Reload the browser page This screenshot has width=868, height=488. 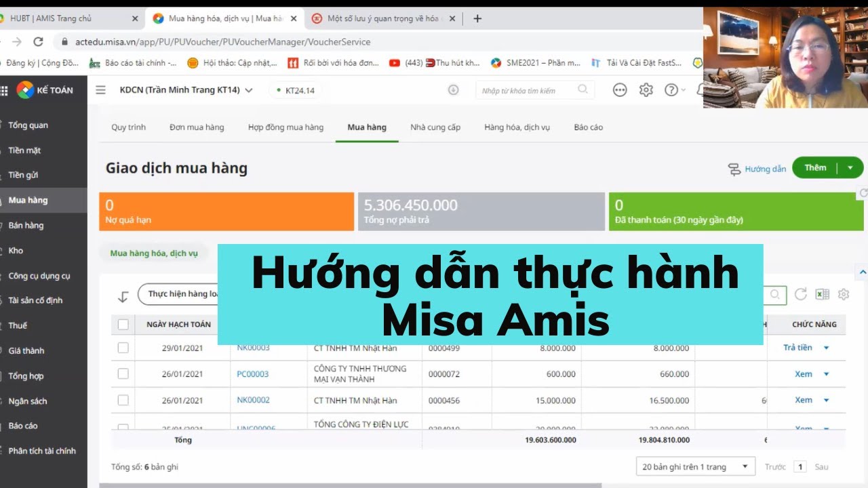click(x=38, y=41)
